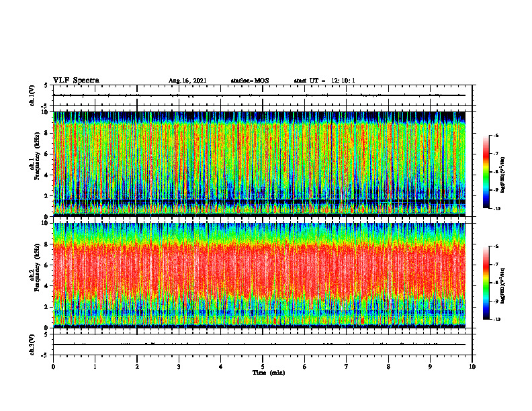Click the "-6" tick on ch.1 colorbar
Screen dimensions: 532x411
[x=496, y=136]
